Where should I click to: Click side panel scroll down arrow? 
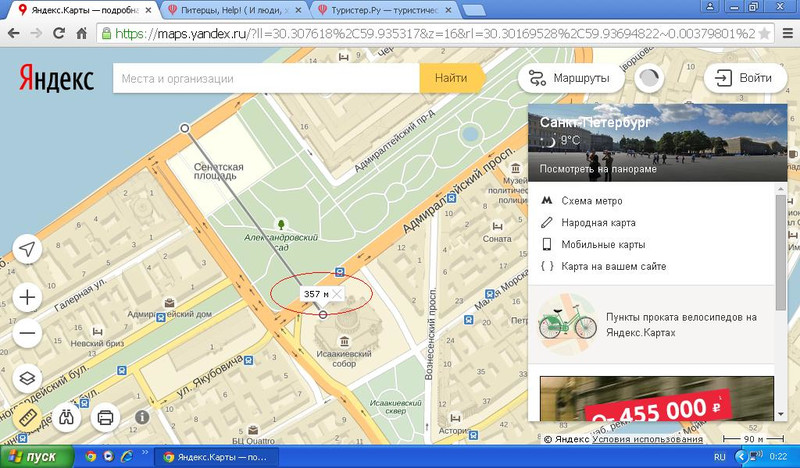tap(781, 414)
